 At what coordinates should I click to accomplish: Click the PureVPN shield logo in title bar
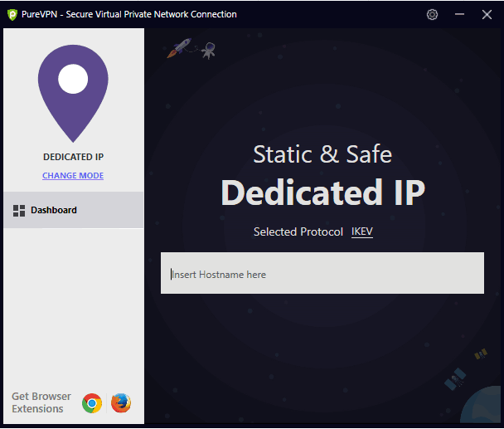coord(12,15)
